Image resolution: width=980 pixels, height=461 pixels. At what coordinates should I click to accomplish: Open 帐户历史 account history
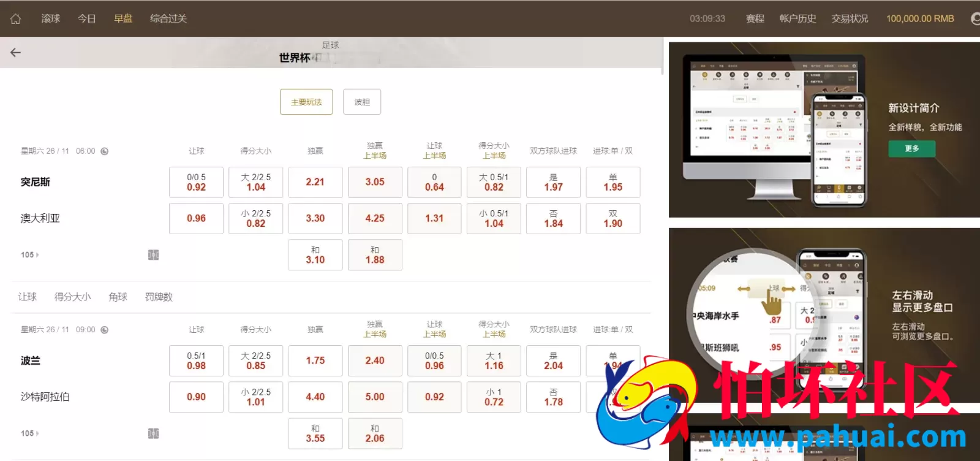click(x=798, y=18)
